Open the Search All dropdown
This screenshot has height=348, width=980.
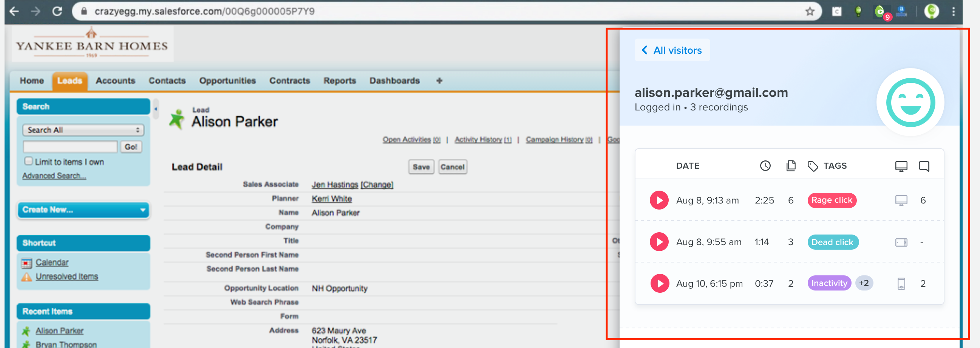(x=83, y=130)
